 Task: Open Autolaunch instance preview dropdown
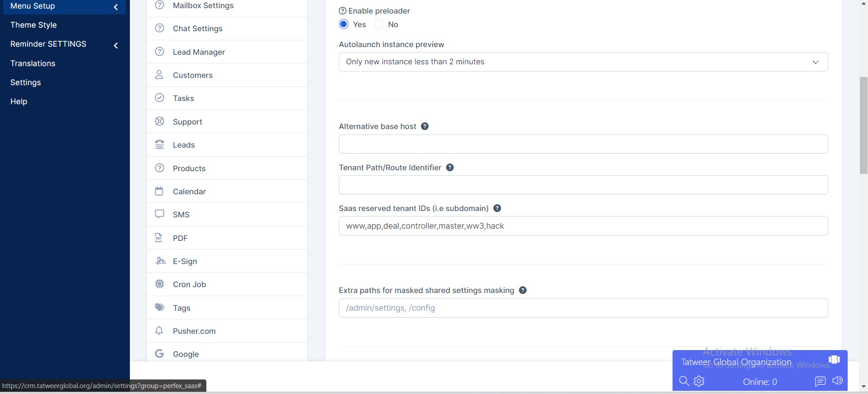[x=583, y=62]
